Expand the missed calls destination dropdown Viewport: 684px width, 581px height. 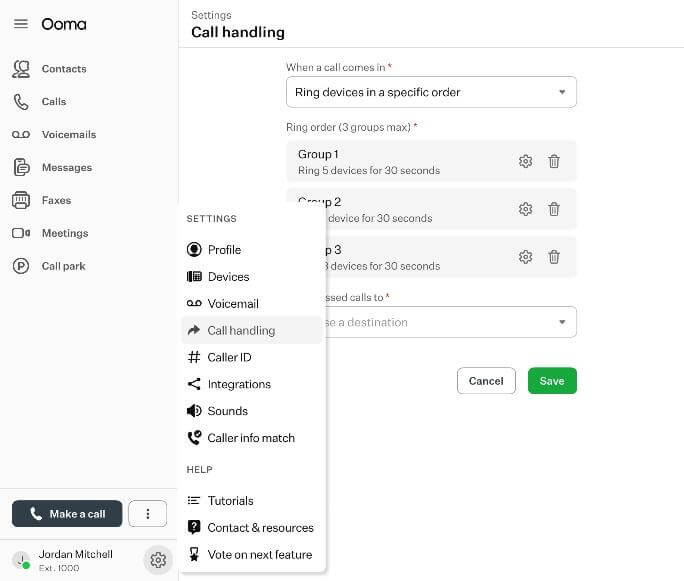pyautogui.click(x=440, y=322)
